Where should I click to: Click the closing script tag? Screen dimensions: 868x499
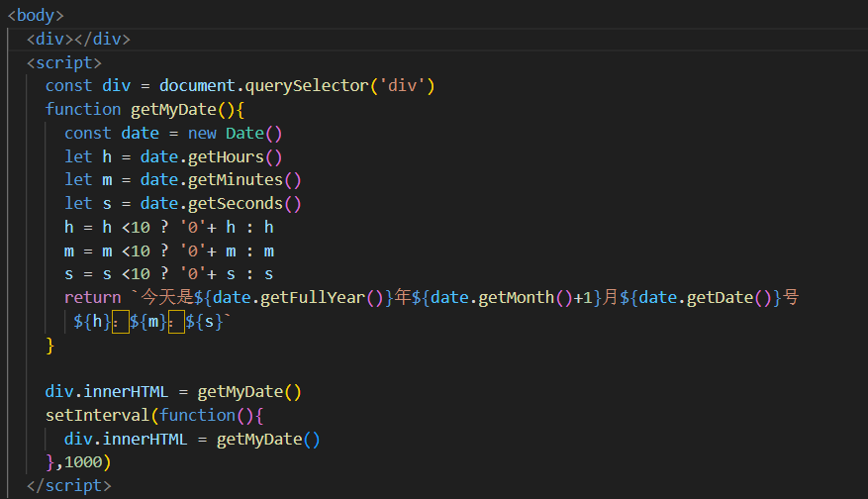[x=69, y=486]
